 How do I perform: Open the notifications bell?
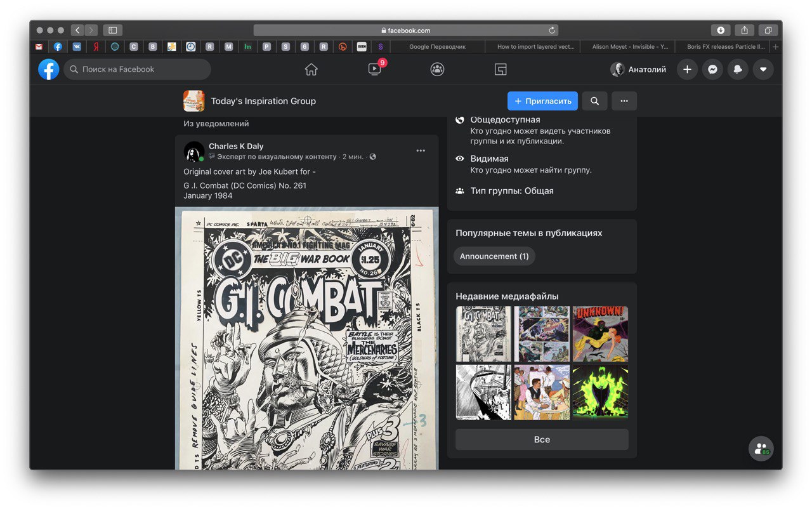pyautogui.click(x=738, y=69)
